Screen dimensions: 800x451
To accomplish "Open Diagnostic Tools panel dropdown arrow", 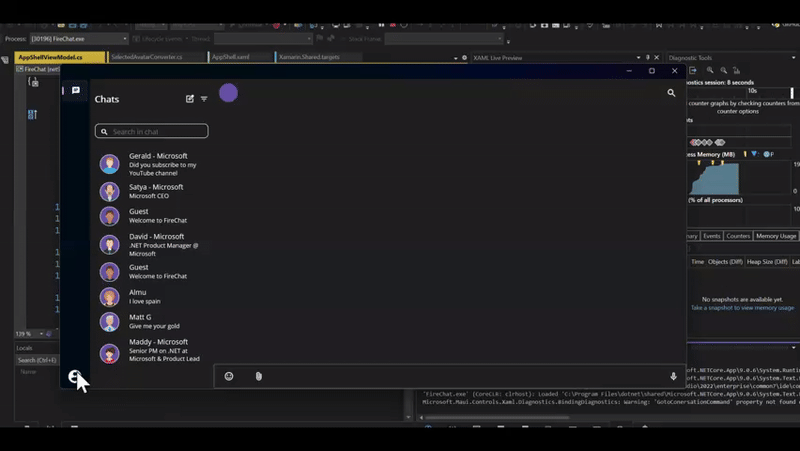I will [793, 58].
